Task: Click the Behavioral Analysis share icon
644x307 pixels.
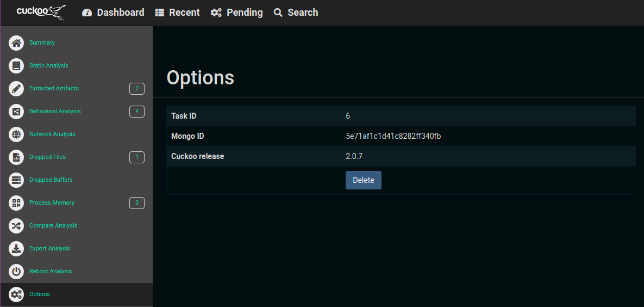Action: pos(16,112)
